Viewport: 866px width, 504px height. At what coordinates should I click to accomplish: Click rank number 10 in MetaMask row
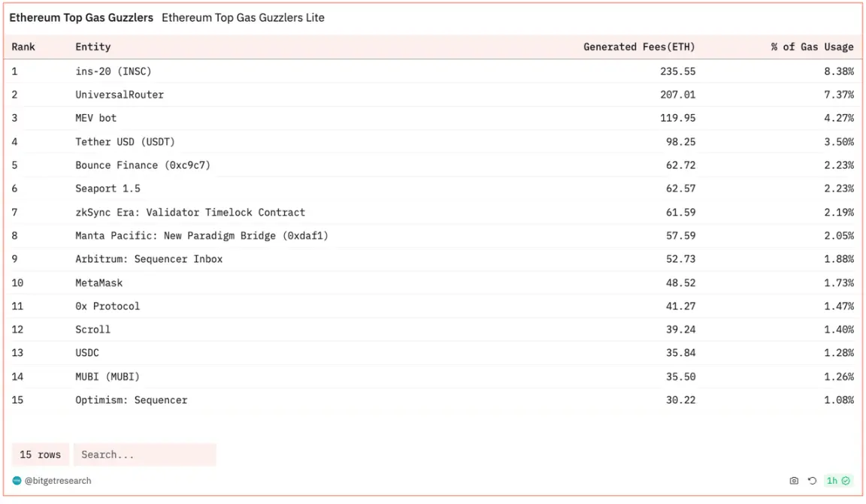[x=17, y=282]
